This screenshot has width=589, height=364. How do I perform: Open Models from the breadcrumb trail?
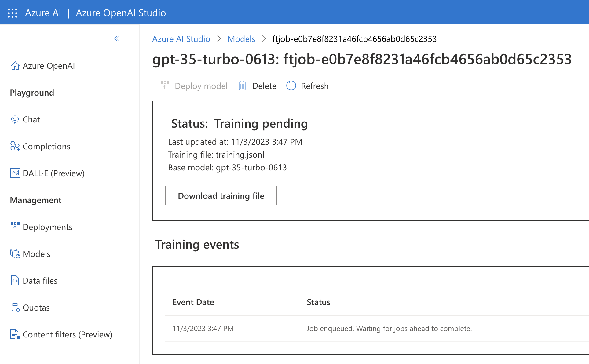[x=241, y=39]
